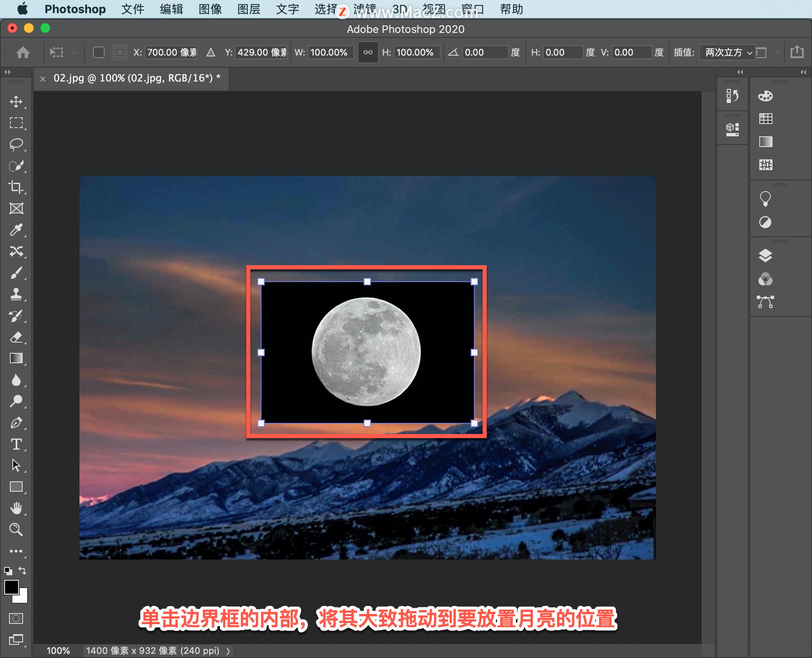Change screen mode button
The width and height of the screenshot is (812, 658).
tap(16, 640)
